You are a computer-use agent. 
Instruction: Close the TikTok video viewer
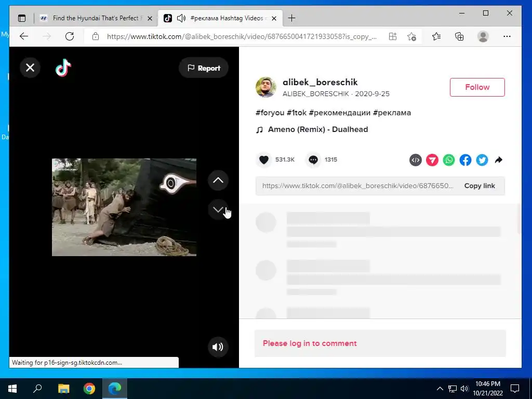30,68
